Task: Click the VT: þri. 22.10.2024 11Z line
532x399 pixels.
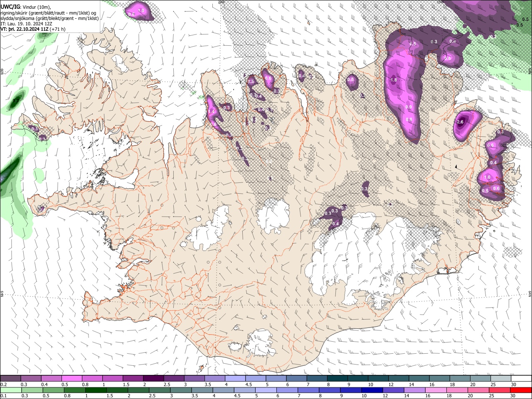Action: [x=25, y=29]
